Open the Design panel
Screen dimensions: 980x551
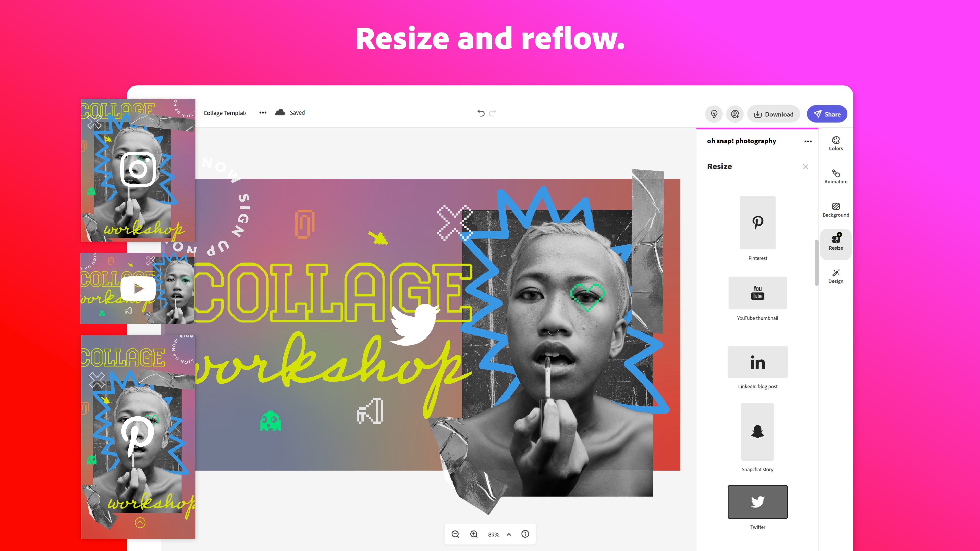tap(836, 277)
